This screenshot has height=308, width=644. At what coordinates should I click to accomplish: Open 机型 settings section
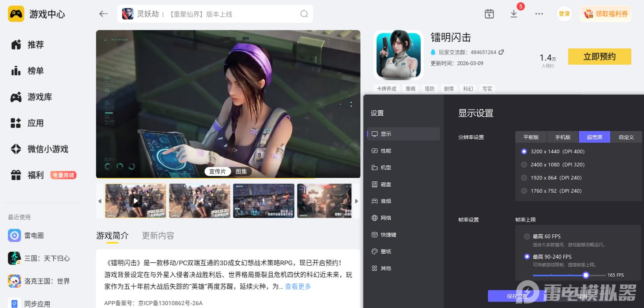pyautogui.click(x=404, y=168)
